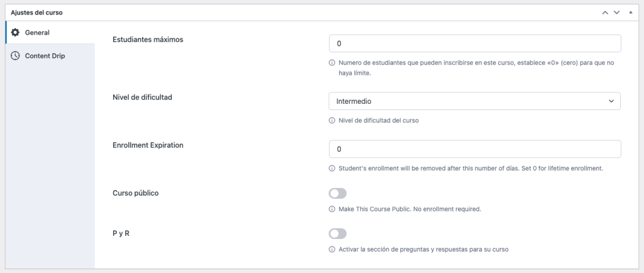Viewport: 644px width, 273px height.
Task: Click info icon below P y R toggle
Action: (x=331, y=249)
